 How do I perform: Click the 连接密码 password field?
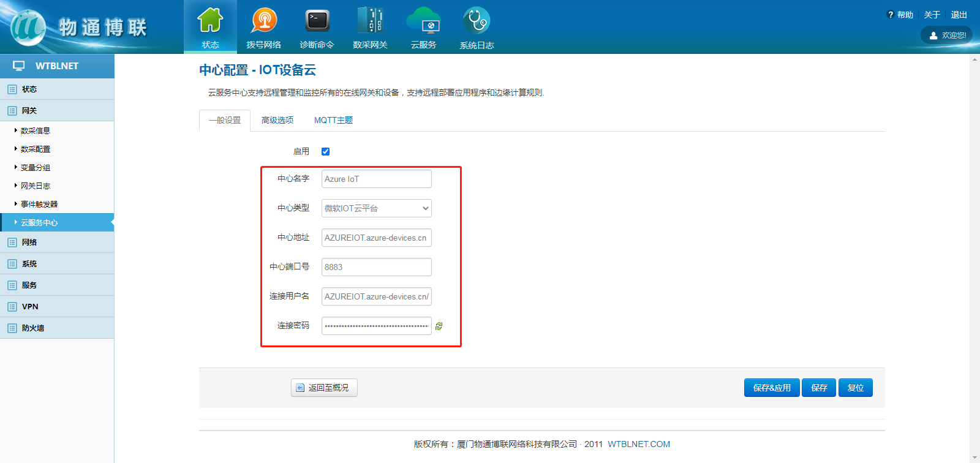(x=377, y=326)
